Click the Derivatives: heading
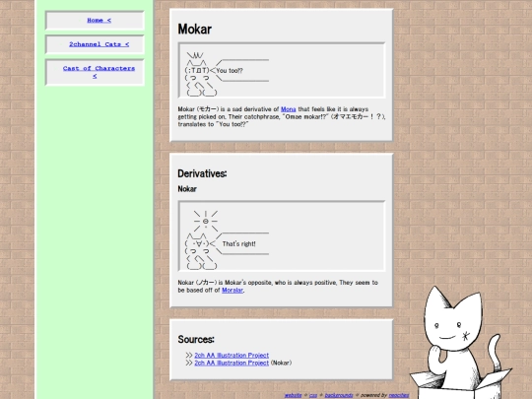The width and height of the screenshot is (532, 399). 202,173
